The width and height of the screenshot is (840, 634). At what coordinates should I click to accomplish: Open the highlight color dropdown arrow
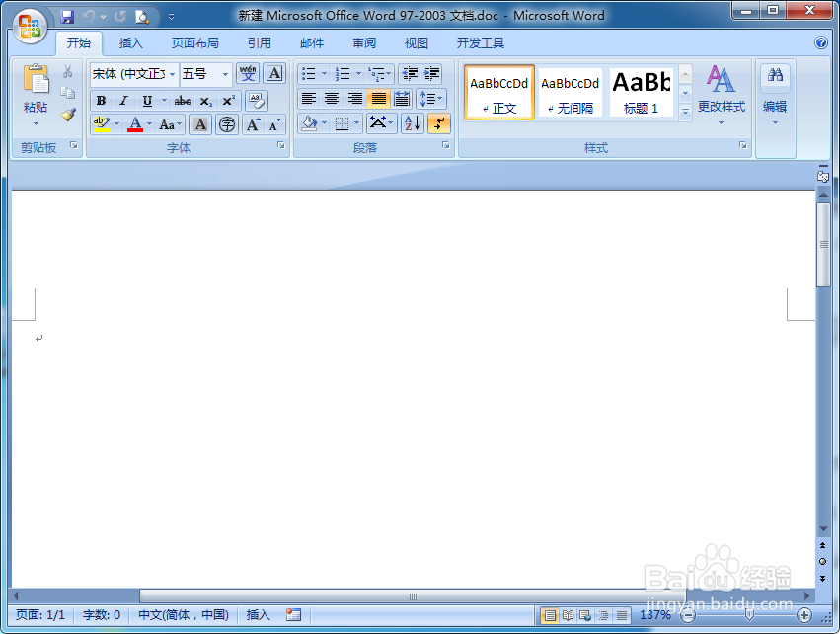tap(116, 124)
